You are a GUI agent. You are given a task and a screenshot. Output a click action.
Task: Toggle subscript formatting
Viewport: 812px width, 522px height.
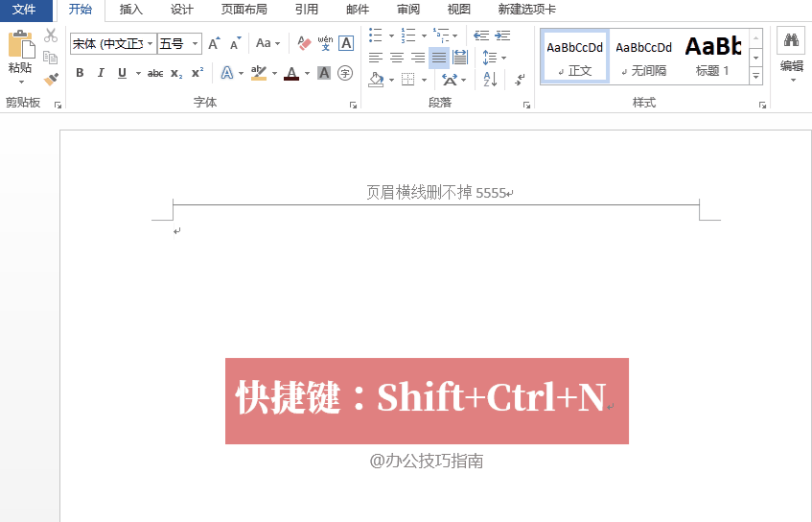click(x=176, y=74)
